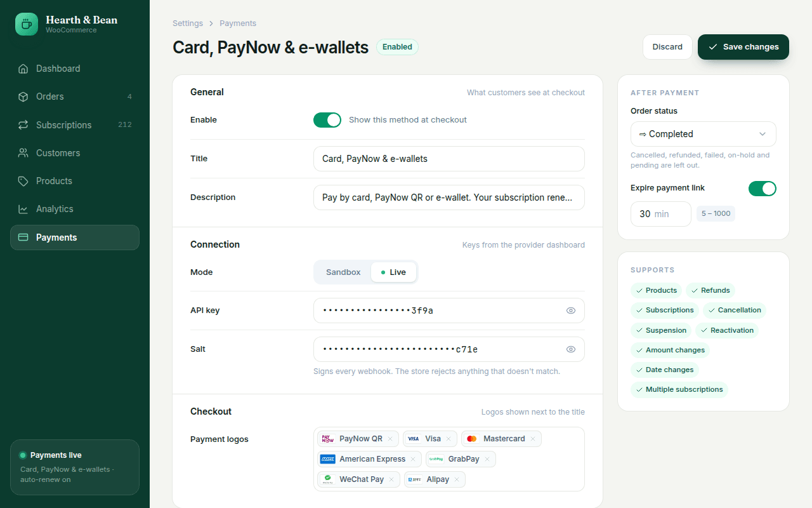
Task: Click the Settings breadcrumb link
Action: coord(188,23)
